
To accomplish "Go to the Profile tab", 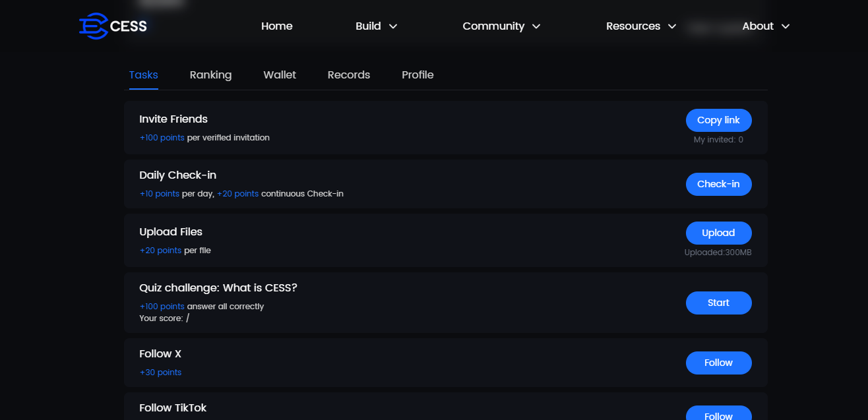I will [418, 75].
